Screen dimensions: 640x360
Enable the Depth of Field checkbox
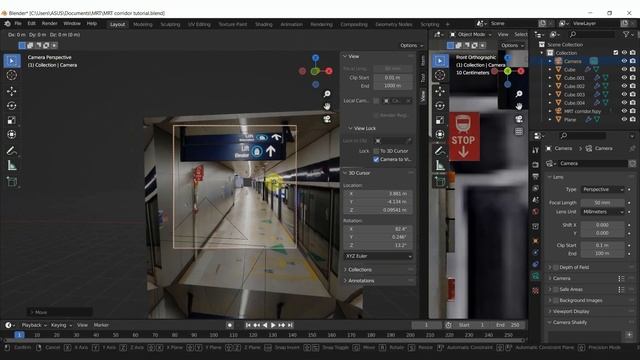coord(556,267)
